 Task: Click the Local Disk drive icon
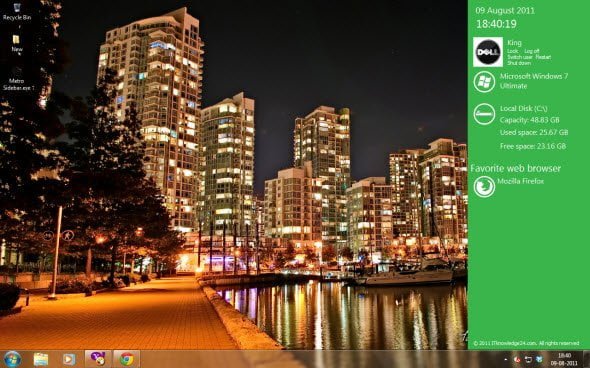point(484,114)
